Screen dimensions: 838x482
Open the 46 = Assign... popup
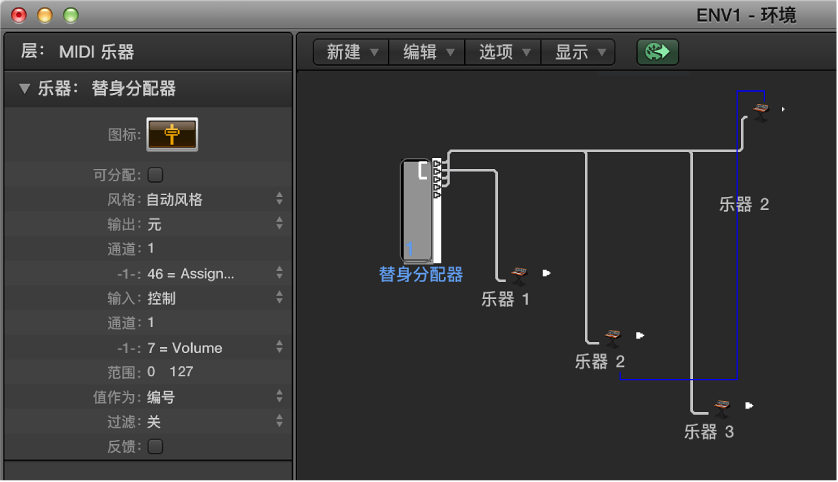215,274
